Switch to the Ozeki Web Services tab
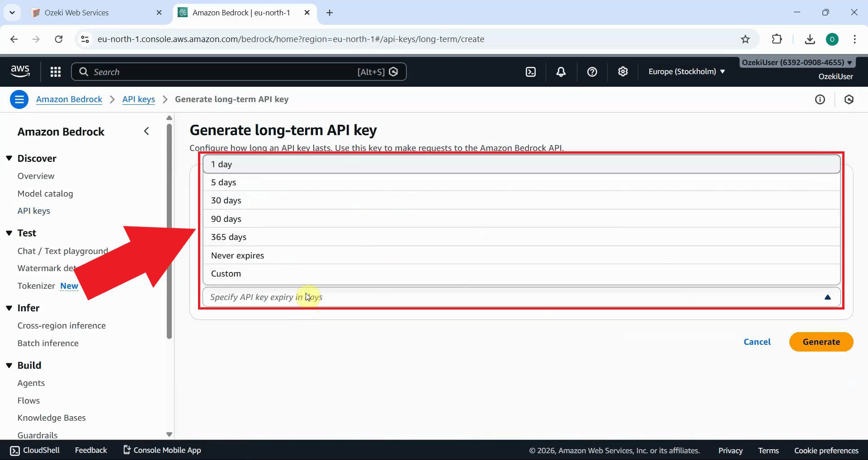868x460 pixels. 77,13
